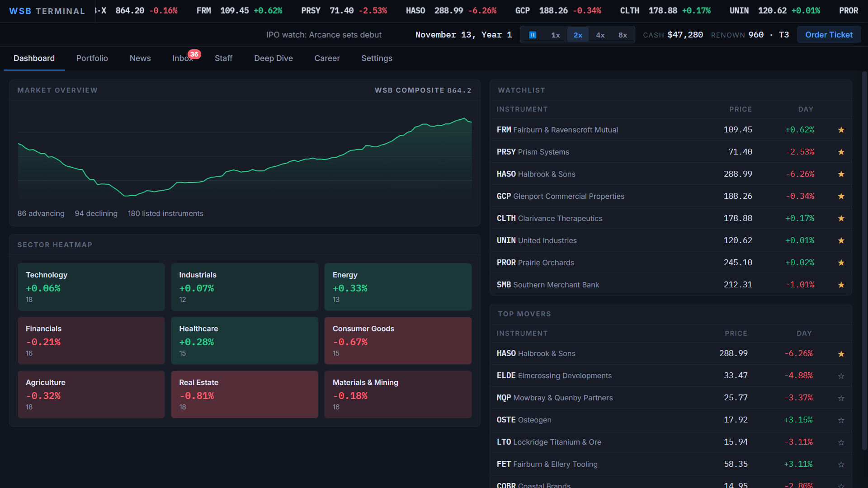Select the Dashboard tab
The image size is (868, 488).
tap(34, 58)
